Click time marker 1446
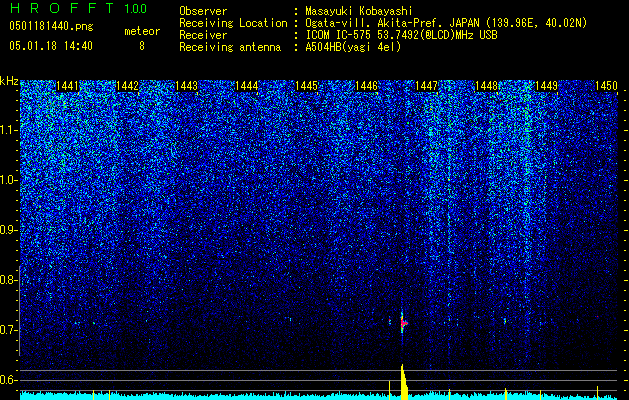Viewport: 629px width, 400px height. click(366, 86)
